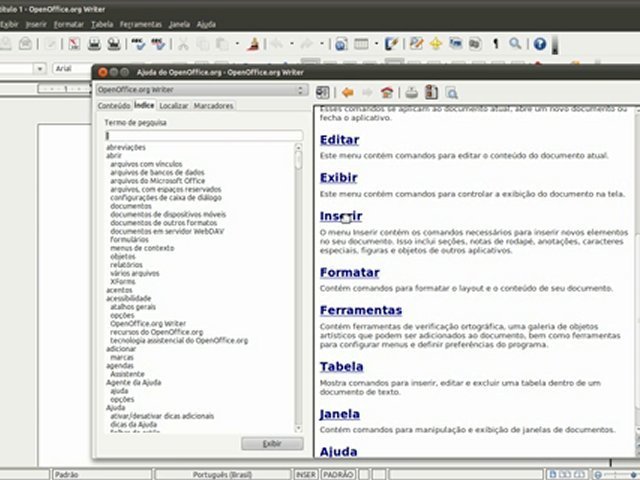Switch to single-page view layout icon
The image size is (640, 480).
[553, 474]
